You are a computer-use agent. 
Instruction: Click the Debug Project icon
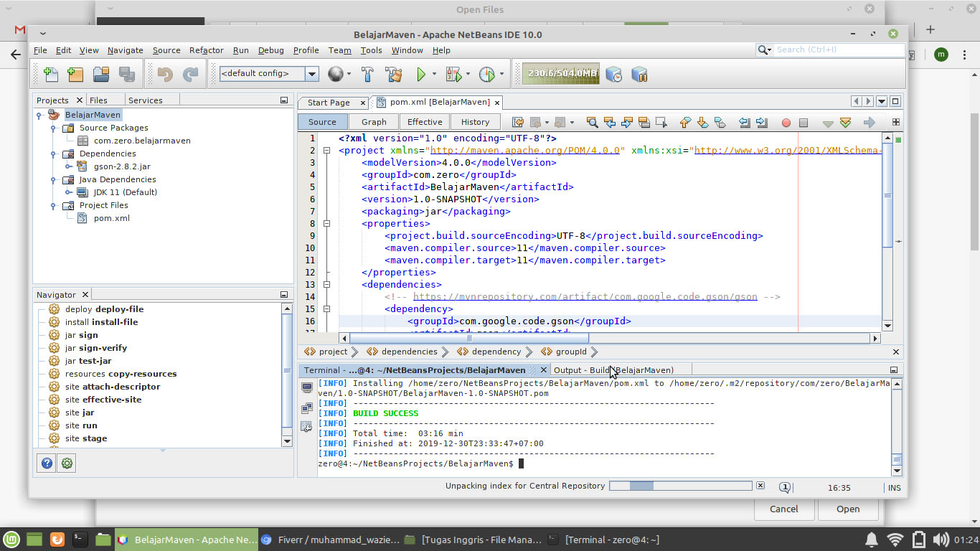click(x=453, y=74)
